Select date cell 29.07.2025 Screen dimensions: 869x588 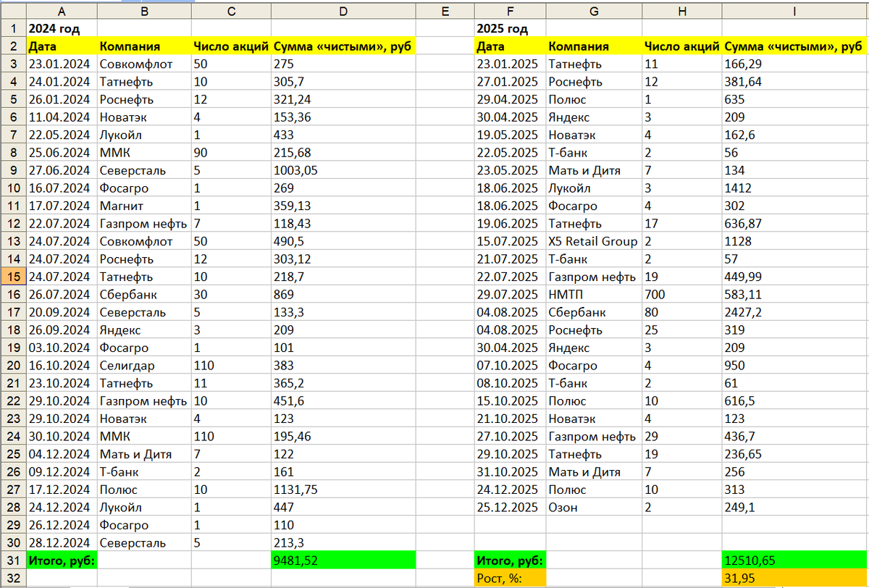click(510, 295)
